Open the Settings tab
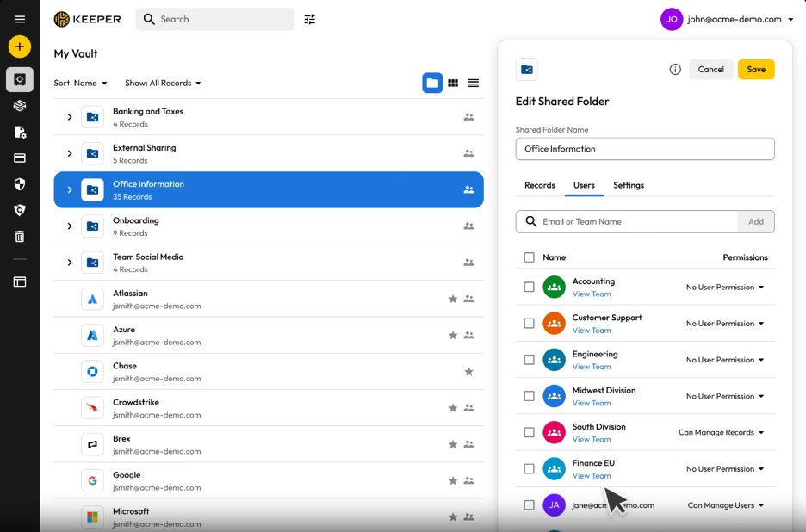 click(x=628, y=185)
